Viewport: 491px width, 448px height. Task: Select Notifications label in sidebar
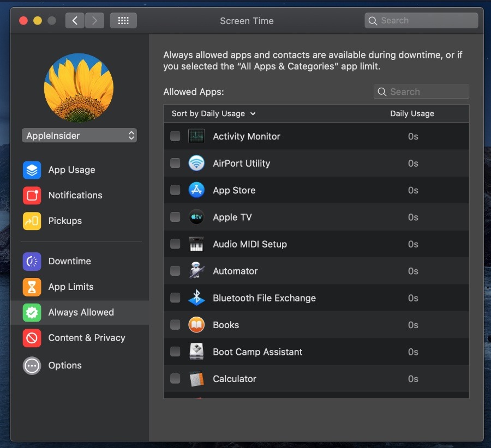pyautogui.click(x=75, y=195)
